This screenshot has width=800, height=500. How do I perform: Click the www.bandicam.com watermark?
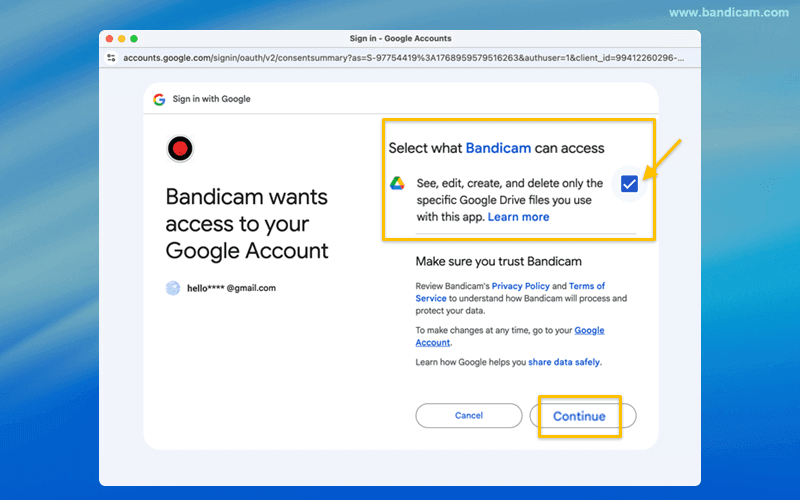[727, 12]
